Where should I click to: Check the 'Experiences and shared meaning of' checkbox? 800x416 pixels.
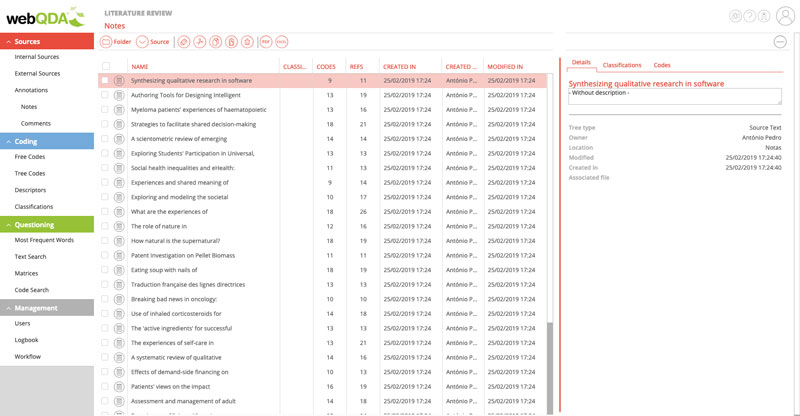coord(105,182)
